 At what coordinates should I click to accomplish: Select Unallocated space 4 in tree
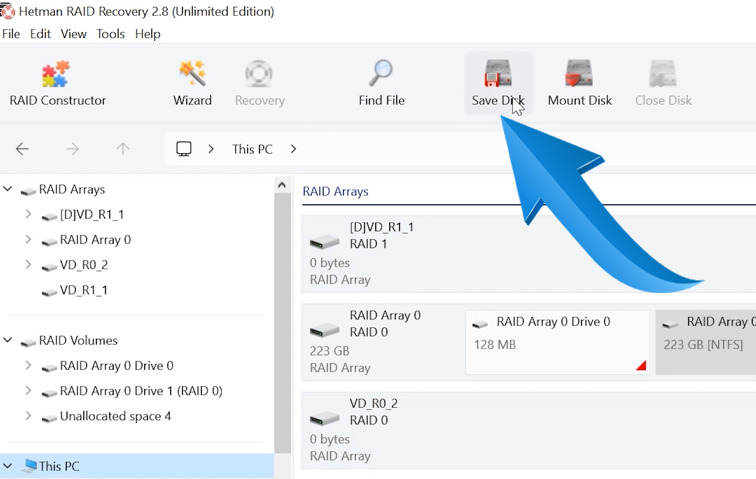point(115,416)
